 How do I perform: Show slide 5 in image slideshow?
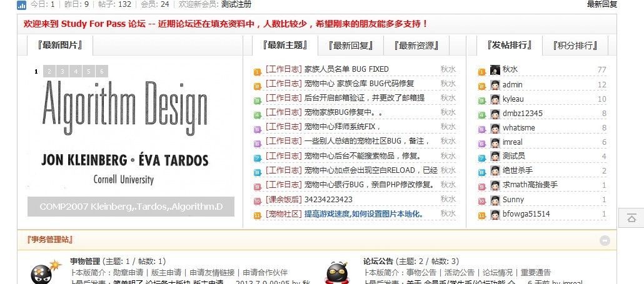[x=89, y=71]
